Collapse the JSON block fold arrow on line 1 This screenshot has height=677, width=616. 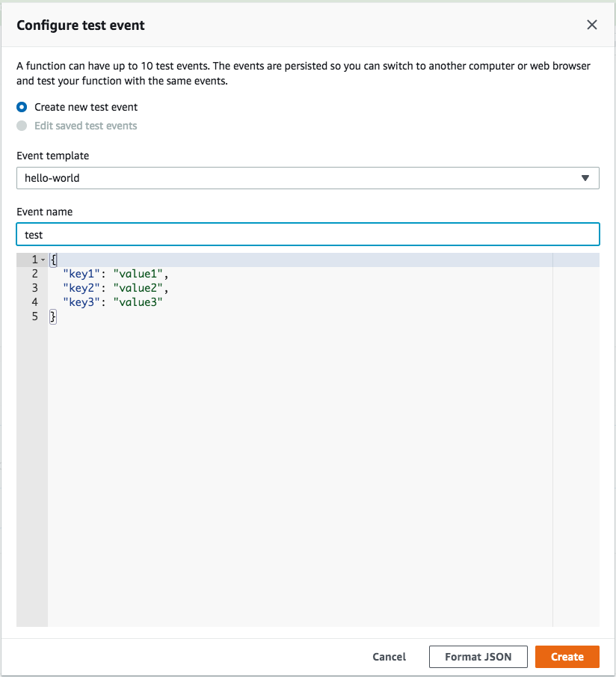click(43, 260)
